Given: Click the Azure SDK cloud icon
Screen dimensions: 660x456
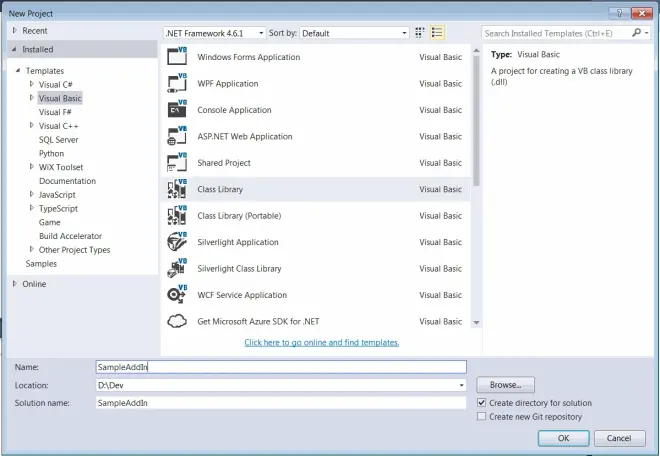Looking at the screenshot, I should pos(177,321).
